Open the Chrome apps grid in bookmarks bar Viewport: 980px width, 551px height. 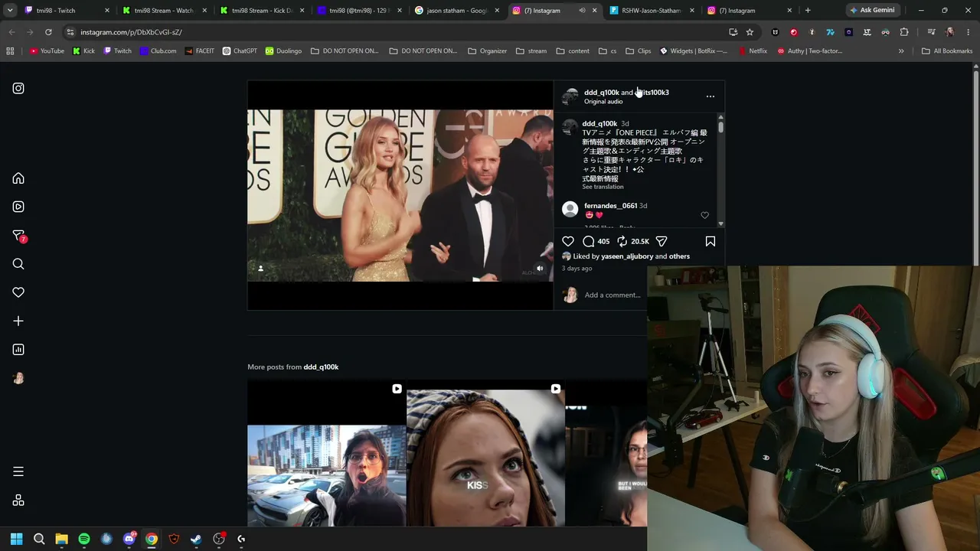[x=10, y=51]
